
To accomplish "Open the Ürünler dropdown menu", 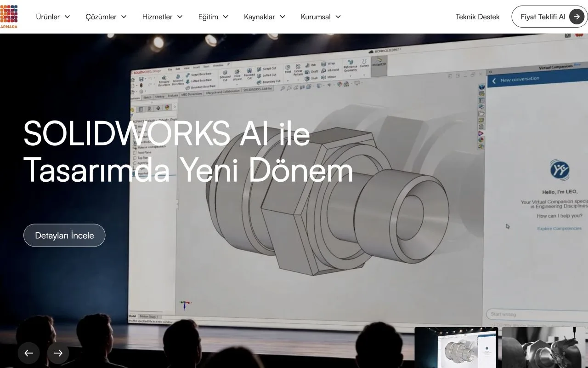I will [53, 17].
